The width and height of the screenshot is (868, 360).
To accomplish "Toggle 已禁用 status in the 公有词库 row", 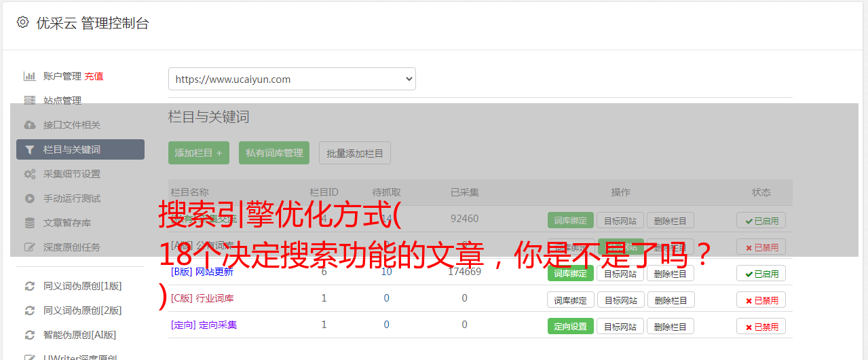I will (x=761, y=247).
